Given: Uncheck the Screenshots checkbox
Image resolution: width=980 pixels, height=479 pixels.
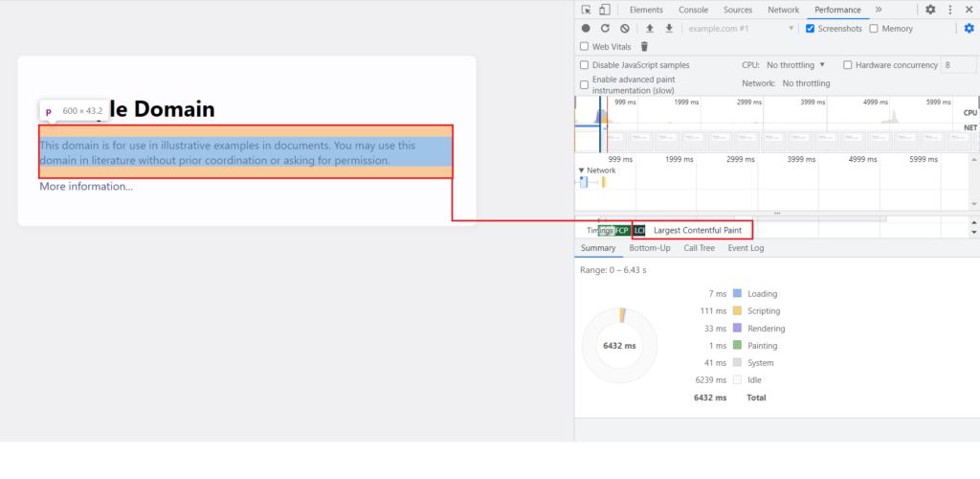Looking at the screenshot, I should pyautogui.click(x=810, y=28).
